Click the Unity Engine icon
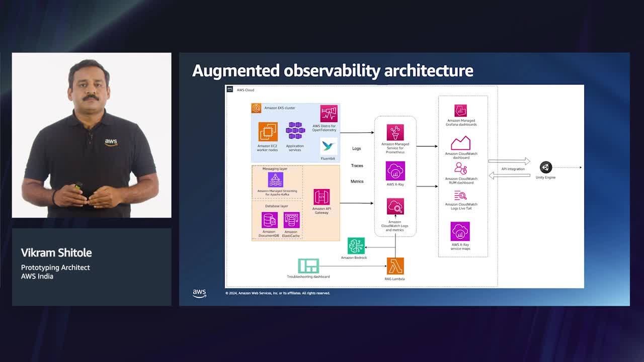Image resolution: width=644 pixels, height=362 pixels. coord(546,167)
